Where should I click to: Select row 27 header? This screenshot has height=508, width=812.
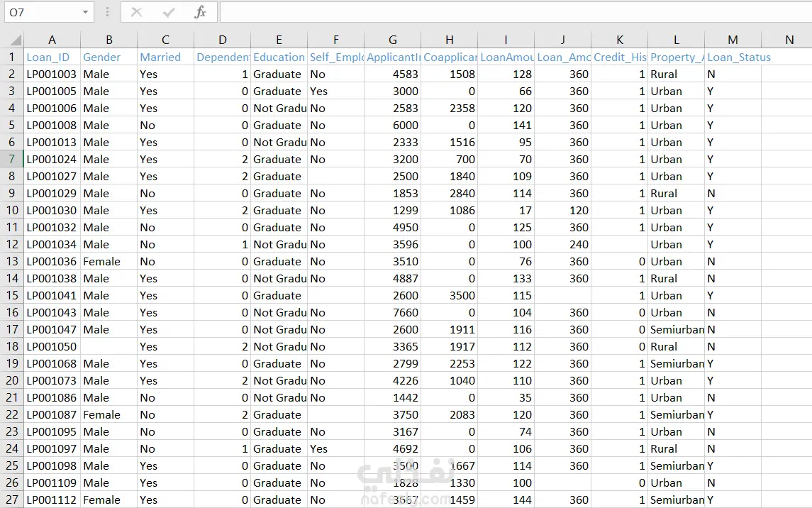point(11,499)
